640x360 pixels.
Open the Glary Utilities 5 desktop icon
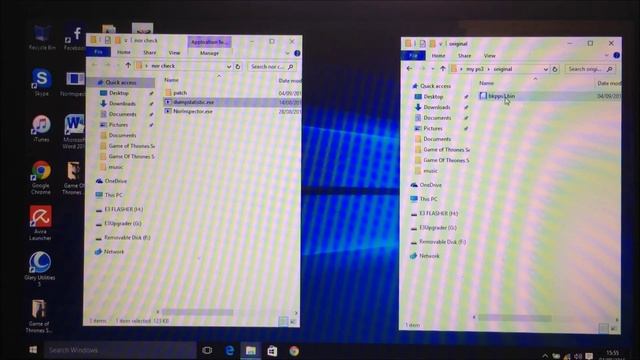(40, 269)
